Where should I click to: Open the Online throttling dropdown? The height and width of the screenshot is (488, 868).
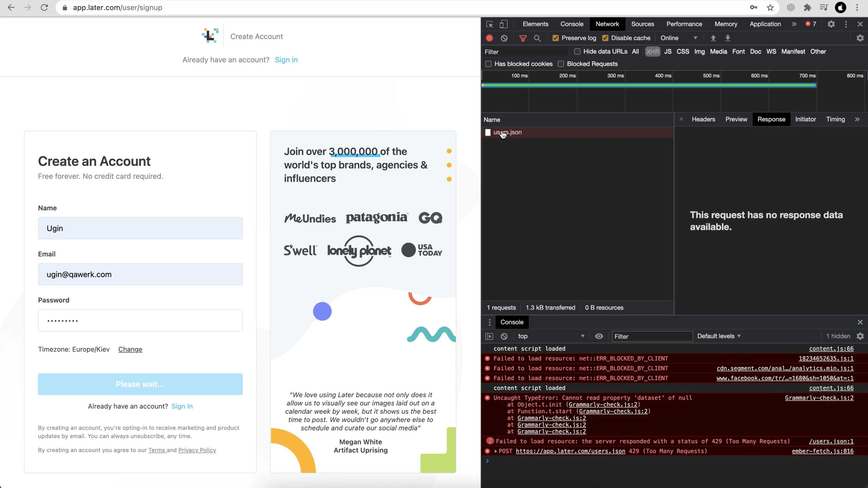pyautogui.click(x=679, y=38)
